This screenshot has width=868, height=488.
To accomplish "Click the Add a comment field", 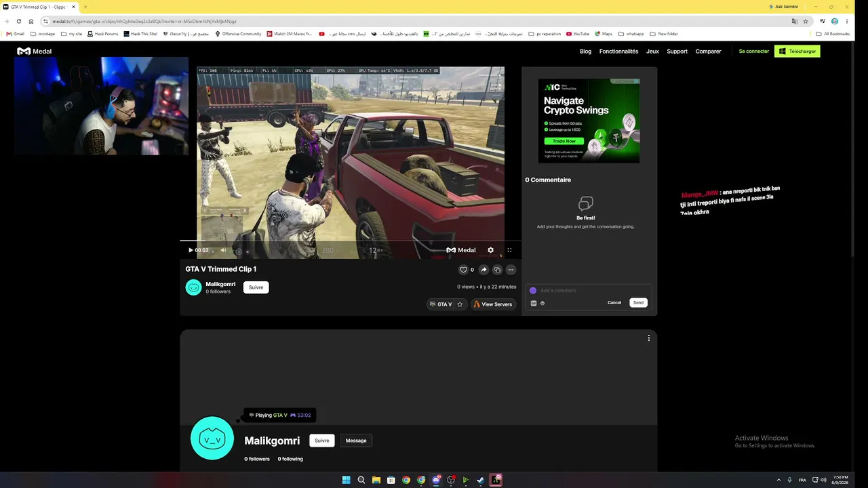I will [589, 291].
